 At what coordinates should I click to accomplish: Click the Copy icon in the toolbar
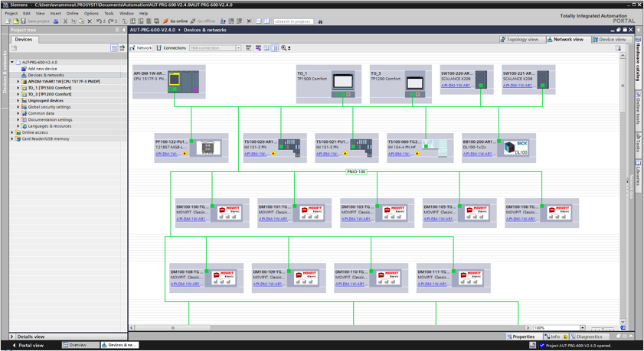point(73,21)
